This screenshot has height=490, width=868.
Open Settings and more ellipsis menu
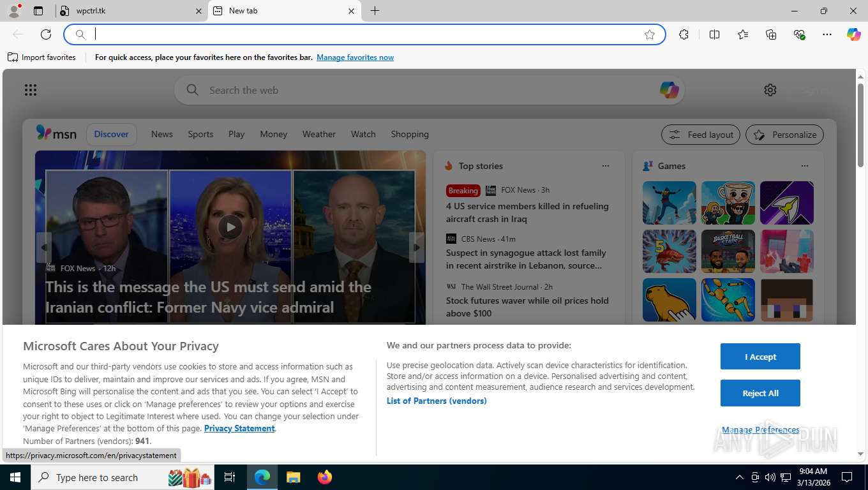point(827,34)
